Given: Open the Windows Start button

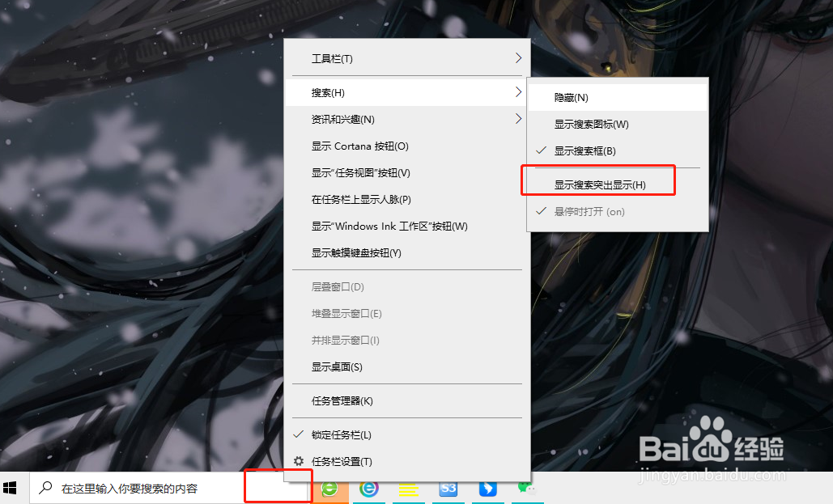Looking at the screenshot, I should 10,488.
